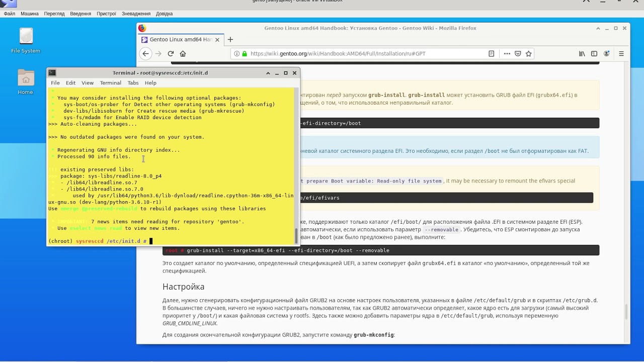Click 'Processed 90 info files.' line in Terminal
Image resolution: width=644 pixels, height=362 pixels.
point(94,157)
